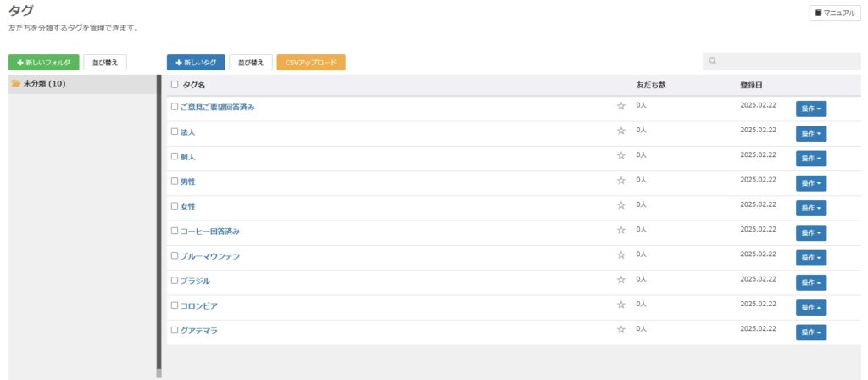Open 操作 dropdown for ご意見ご要望回答済み row

(810, 109)
